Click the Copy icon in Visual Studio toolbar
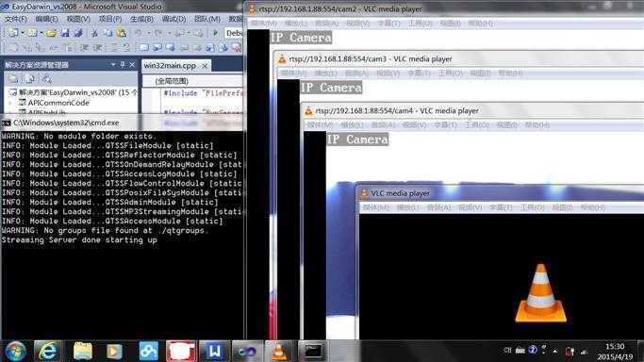Image resolution: width=644 pixels, height=362 pixels. [x=107, y=33]
